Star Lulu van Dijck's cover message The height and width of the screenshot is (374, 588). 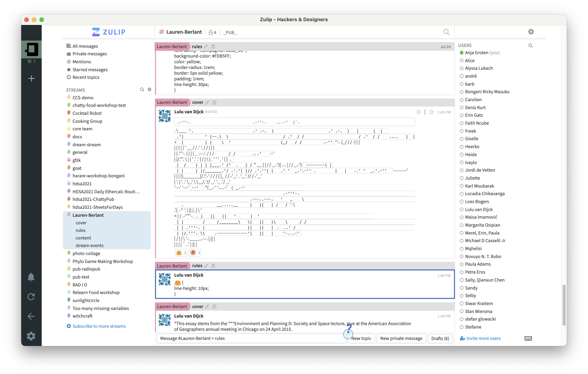tap(432, 112)
